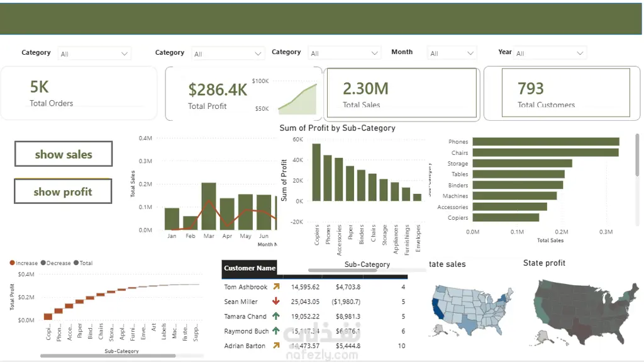Select the Raymond Buch customer name
644x362 pixels.
[x=247, y=331]
